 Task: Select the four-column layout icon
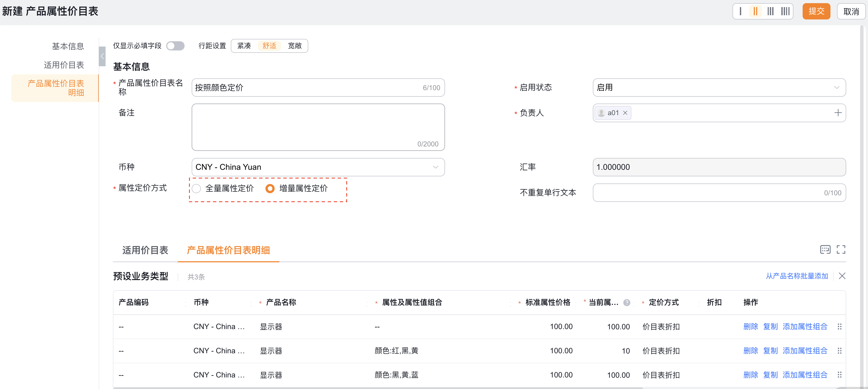[x=785, y=12]
